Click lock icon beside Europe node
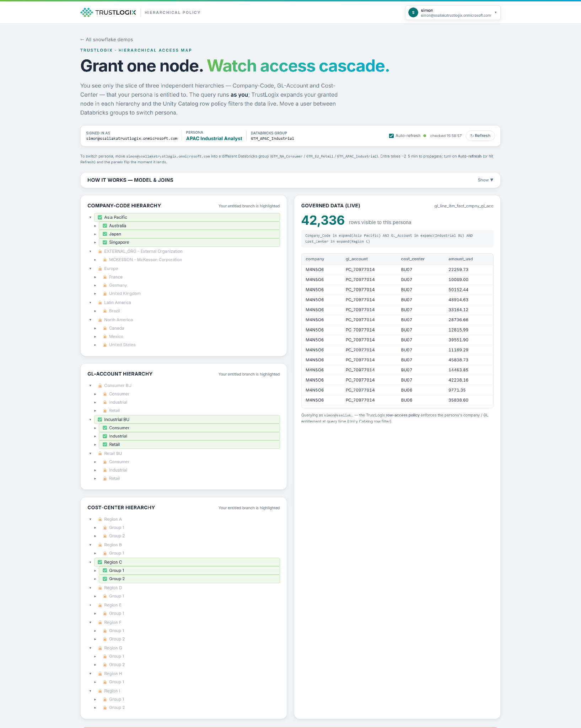This screenshot has height=728, width=581. point(100,269)
